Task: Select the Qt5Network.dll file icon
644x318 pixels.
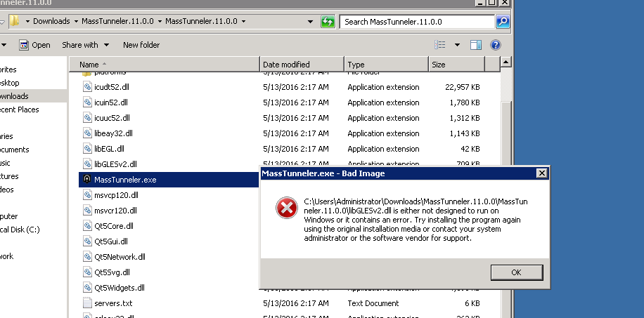Action: tap(87, 257)
